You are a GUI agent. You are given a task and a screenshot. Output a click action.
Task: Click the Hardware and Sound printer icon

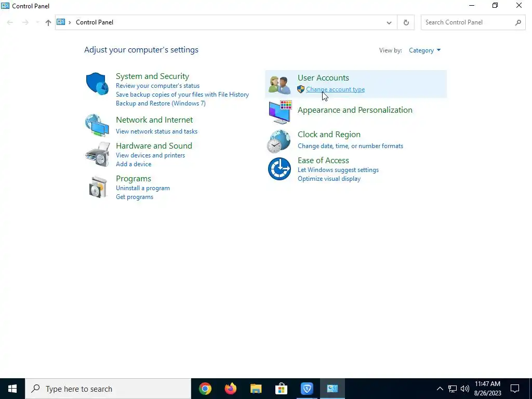(98, 154)
